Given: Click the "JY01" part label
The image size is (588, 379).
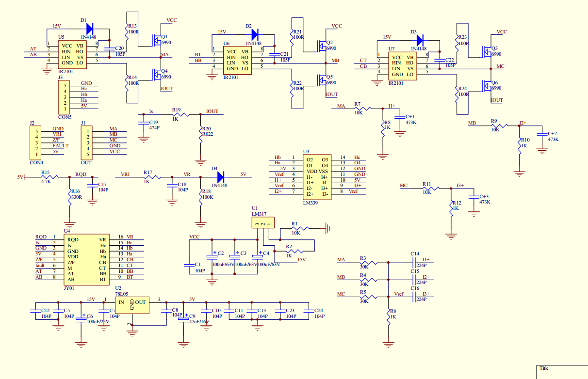Looking at the screenshot, I should [x=69, y=288].
